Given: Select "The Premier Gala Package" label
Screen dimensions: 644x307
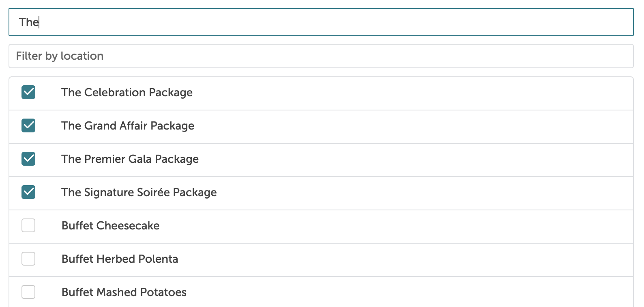Looking at the screenshot, I should point(130,159).
